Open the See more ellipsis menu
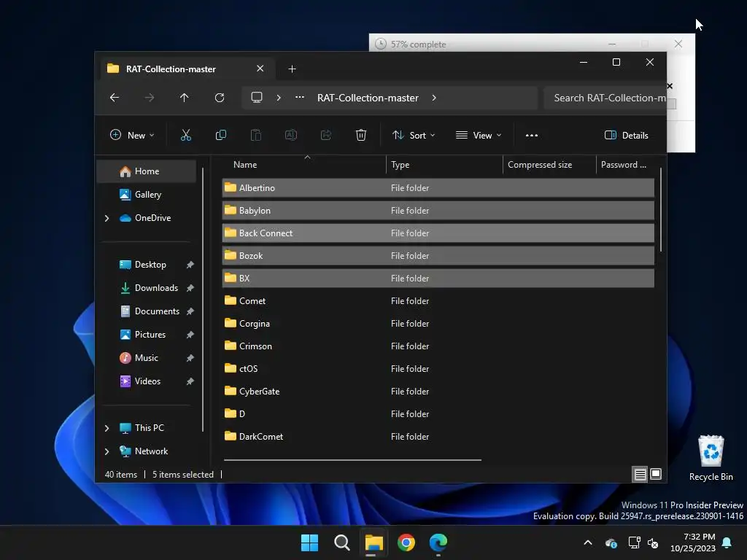Screen dimensions: 747x560 tap(532, 135)
